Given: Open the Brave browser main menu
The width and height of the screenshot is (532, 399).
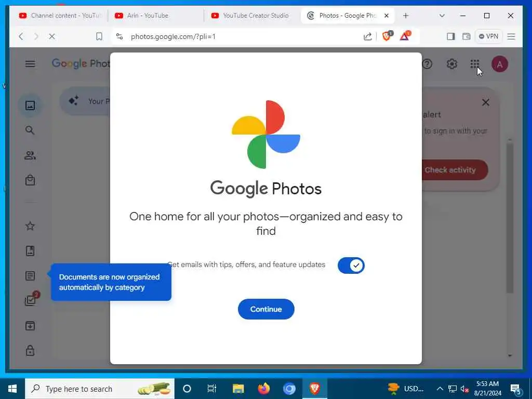Looking at the screenshot, I should [x=511, y=36].
